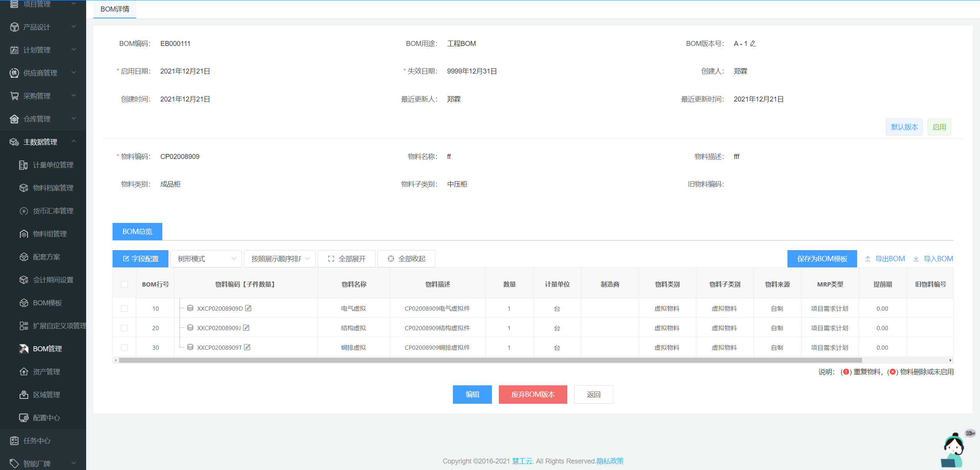
Task: Click the 全部收起 collapse all button
Action: [406, 259]
